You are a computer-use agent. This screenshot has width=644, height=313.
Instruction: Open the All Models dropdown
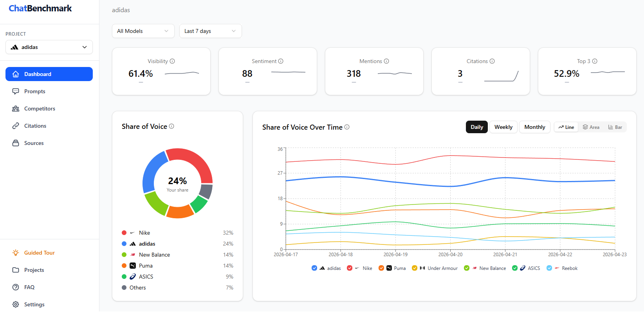tap(143, 31)
